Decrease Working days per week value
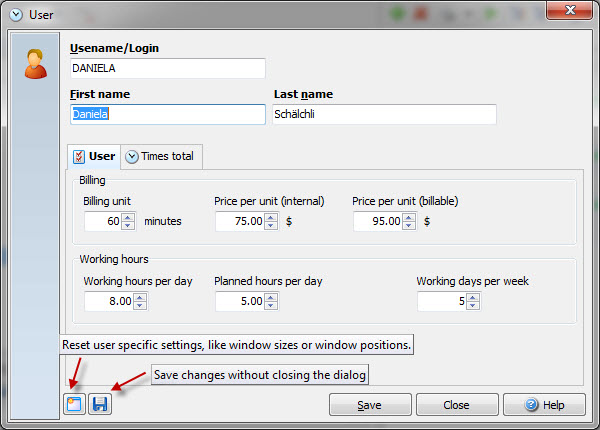 point(473,306)
